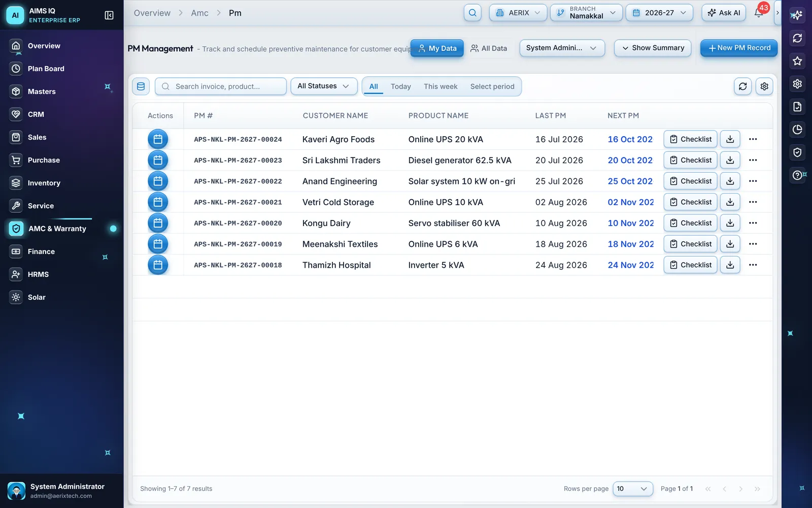Download PM record for Thamizh Hospital
The image size is (812, 508).
click(730, 265)
